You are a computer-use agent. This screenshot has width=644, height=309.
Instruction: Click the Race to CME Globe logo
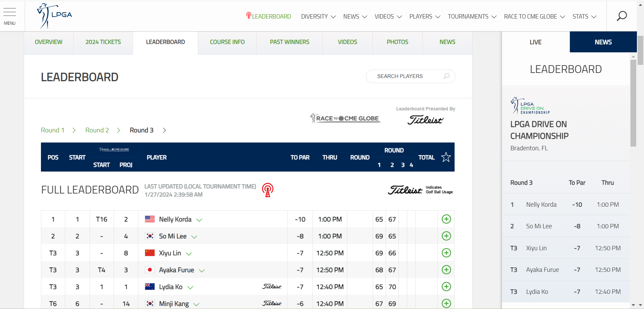pyautogui.click(x=345, y=118)
